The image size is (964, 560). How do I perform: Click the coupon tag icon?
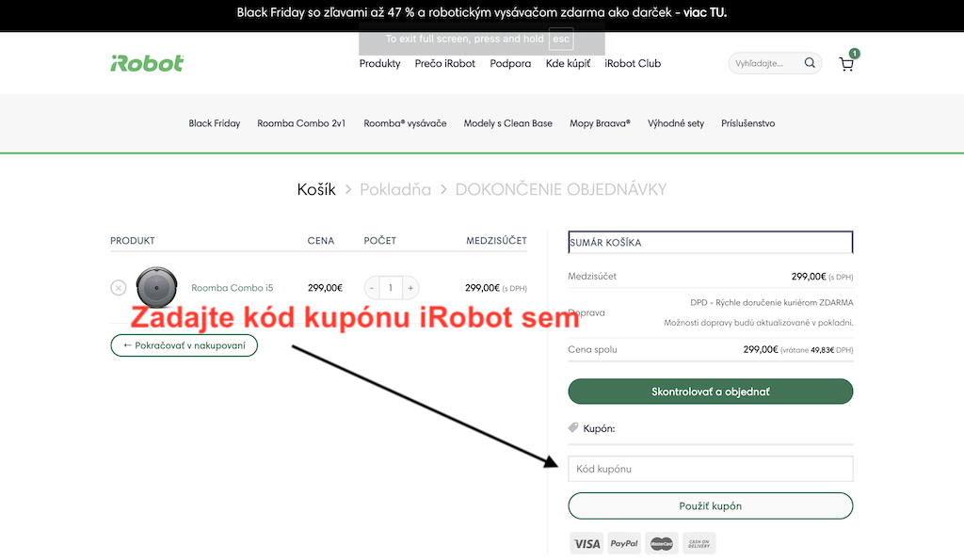tap(573, 427)
